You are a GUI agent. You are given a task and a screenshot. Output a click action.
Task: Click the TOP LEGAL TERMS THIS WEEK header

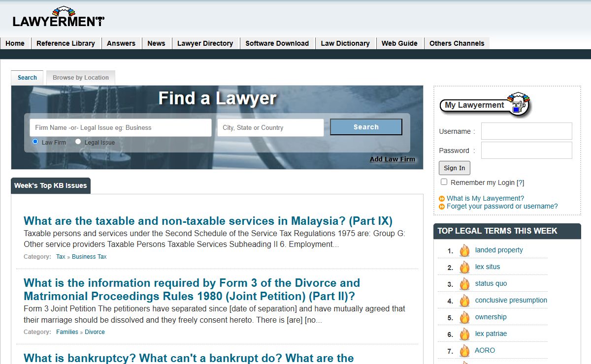point(507,231)
